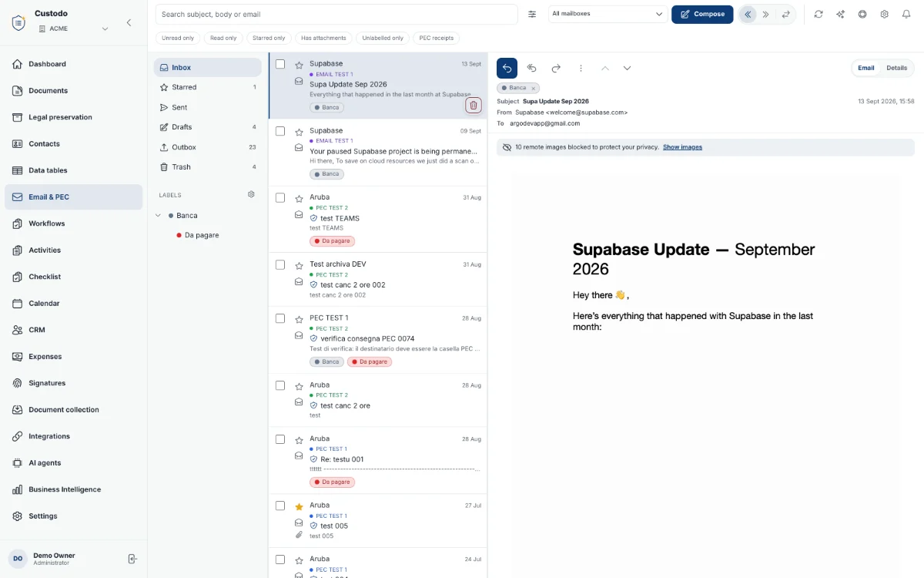Screen dimensions: 924x578
Task: Open the labels settings gear icon
Action: tap(251, 194)
